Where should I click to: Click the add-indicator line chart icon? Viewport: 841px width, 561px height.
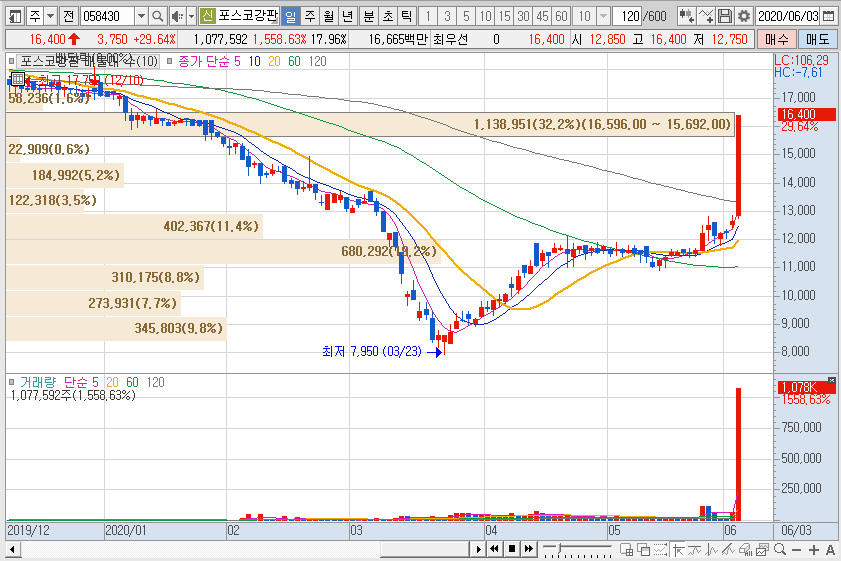tap(706, 16)
